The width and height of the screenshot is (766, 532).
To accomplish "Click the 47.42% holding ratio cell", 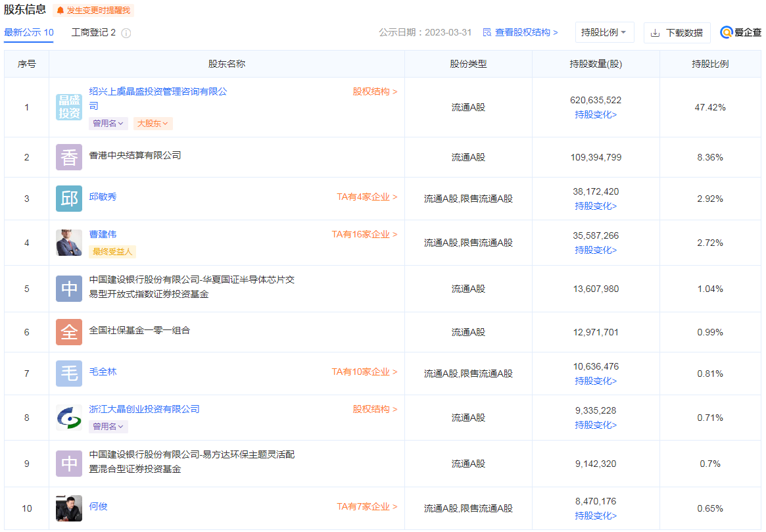I will pyautogui.click(x=710, y=107).
